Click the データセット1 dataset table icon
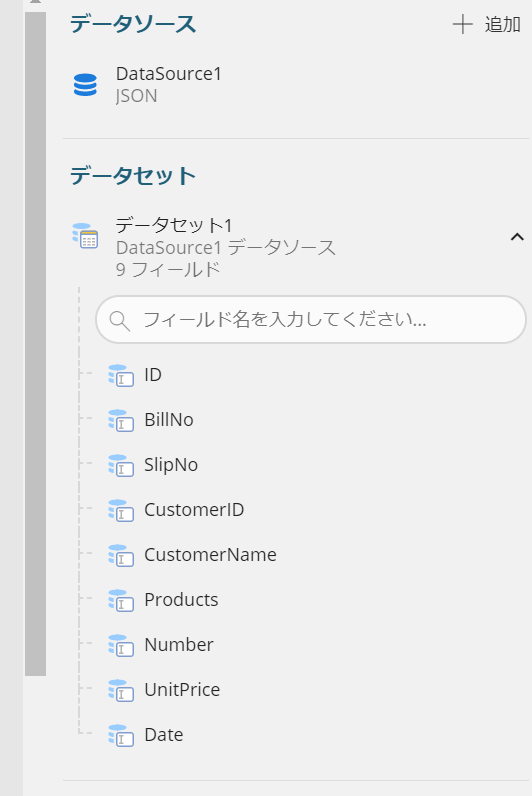 85,236
